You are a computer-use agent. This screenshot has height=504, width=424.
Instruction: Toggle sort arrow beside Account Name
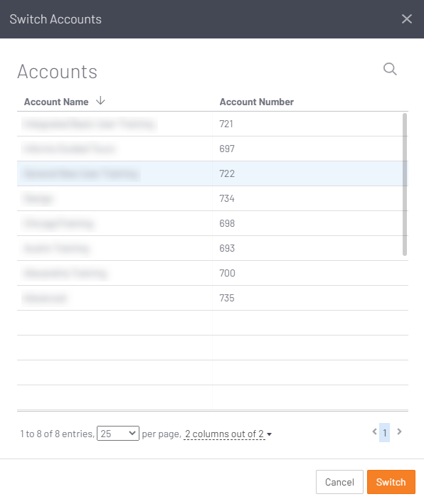click(100, 101)
